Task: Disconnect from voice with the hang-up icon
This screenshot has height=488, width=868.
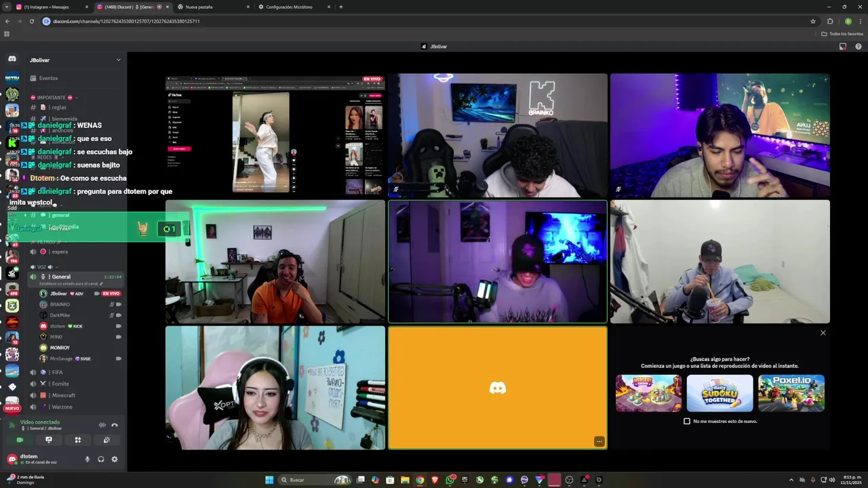Action: (115, 425)
